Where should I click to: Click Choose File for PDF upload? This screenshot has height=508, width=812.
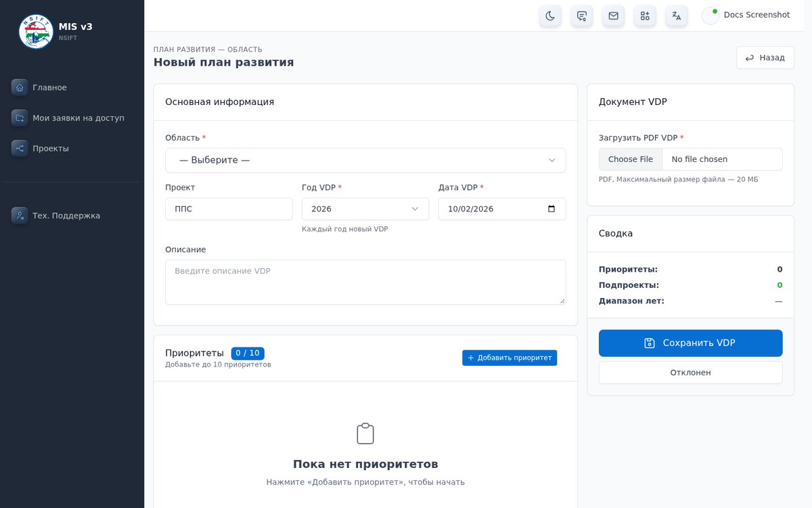pos(631,159)
